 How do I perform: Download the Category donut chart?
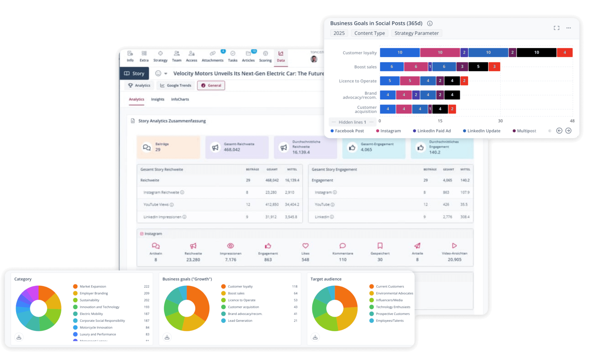19,337
